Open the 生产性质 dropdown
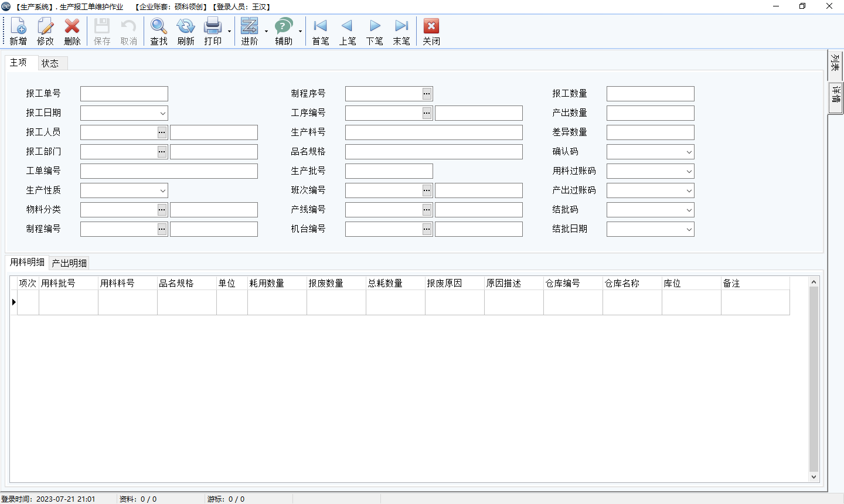Screen dimensions: 844x504 click(x=162, y=190)
